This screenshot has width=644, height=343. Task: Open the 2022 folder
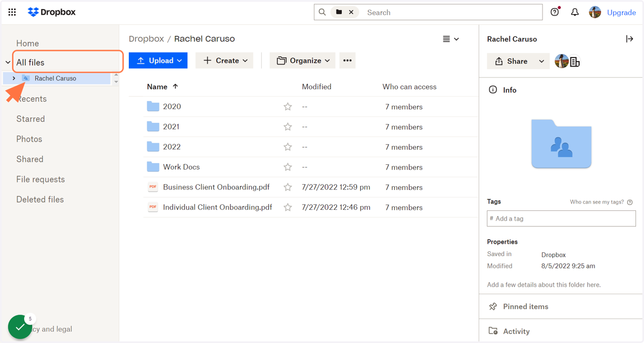point(172,147)
